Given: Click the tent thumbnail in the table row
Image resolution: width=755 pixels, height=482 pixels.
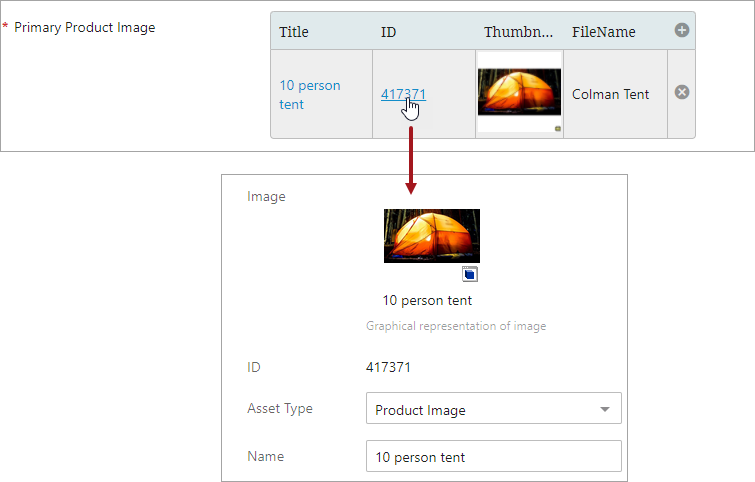Looking at the screenshot, I should pos(519,92).
